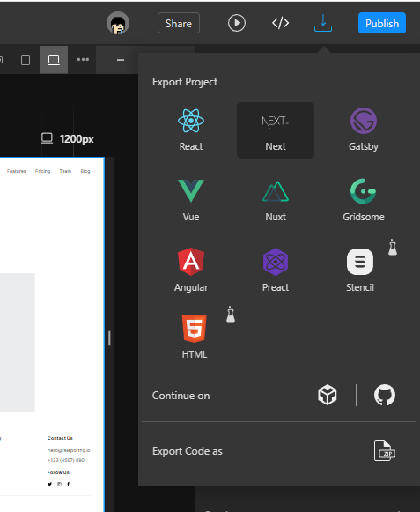
Task: Click the Export Code as label
Action: [x=188, y=451]
